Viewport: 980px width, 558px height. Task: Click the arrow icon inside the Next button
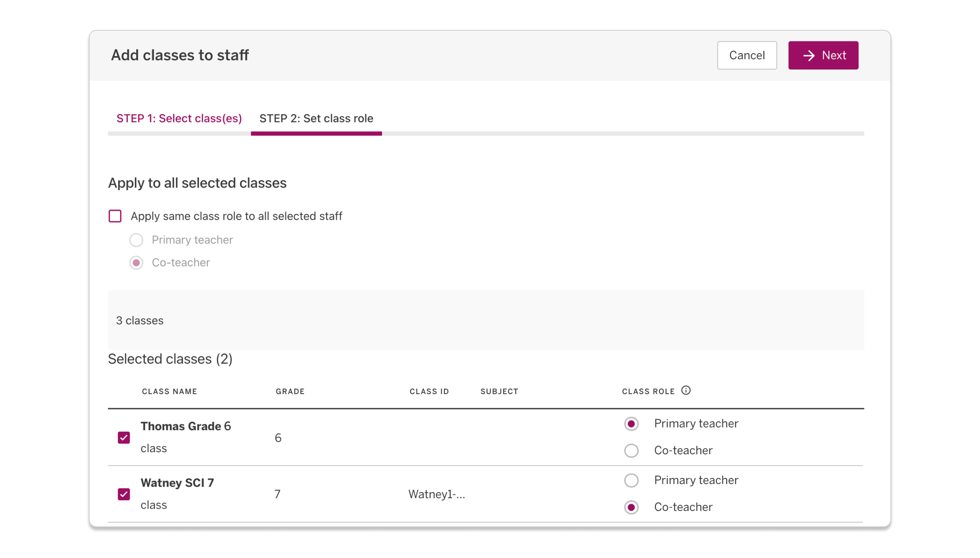click(x=808, y=55)
